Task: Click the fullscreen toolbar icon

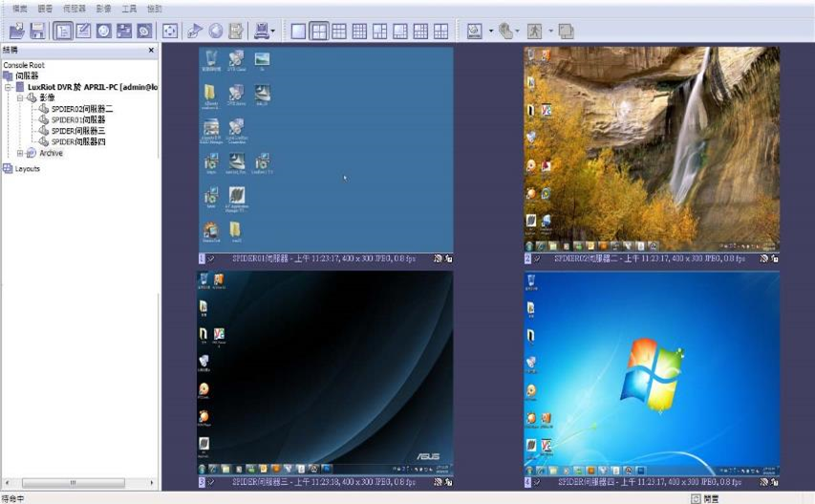Action: (169, 31)
